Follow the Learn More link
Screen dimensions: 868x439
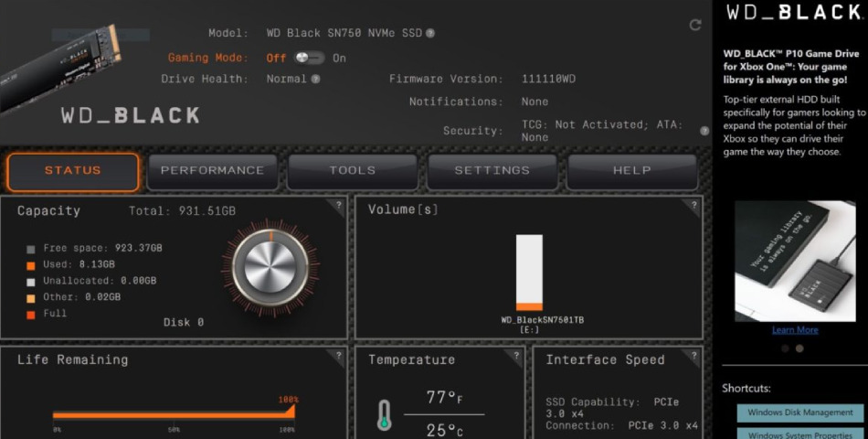(795, 330)
